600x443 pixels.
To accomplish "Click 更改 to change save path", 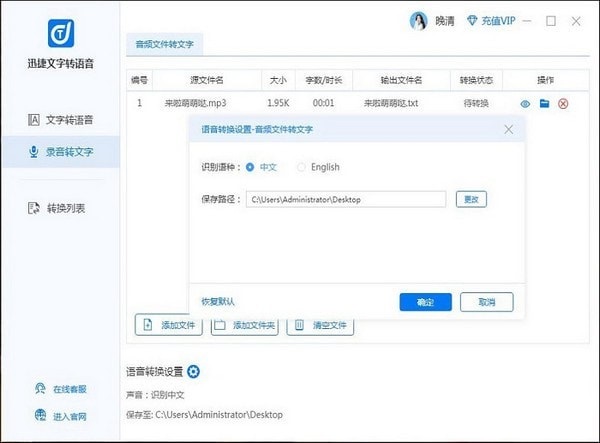I will [471, 199].
